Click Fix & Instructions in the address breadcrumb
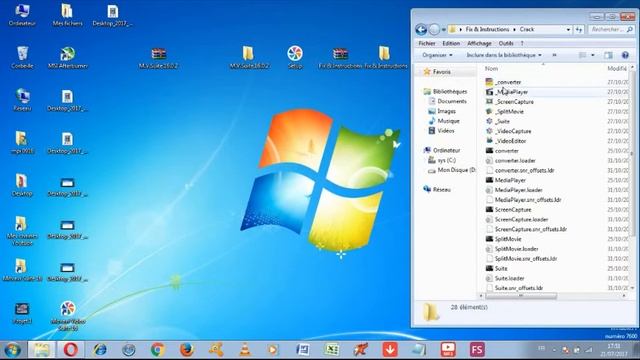Image resolution: width=640 pixels, height=360 pixels. coord(487,29)
